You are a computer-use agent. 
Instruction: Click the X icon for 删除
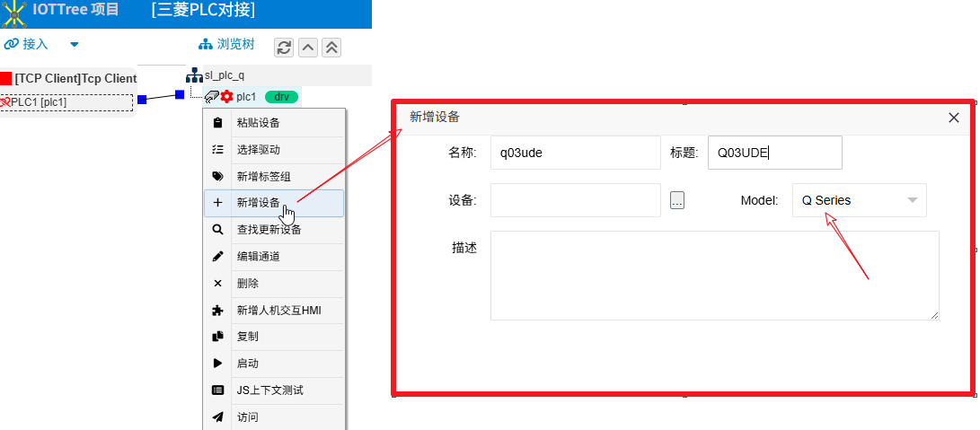(x=217, y=284)
